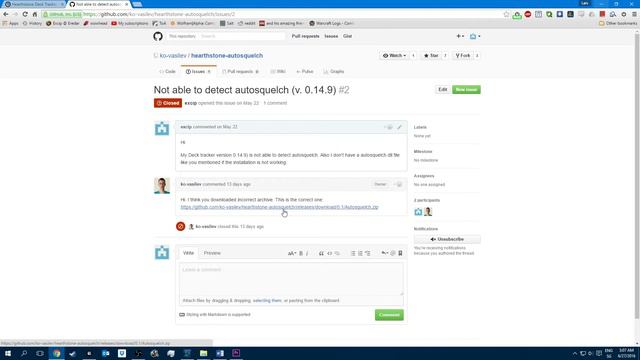Open My subscriptions YouTube bookmark
Image resolution: width=640 pixels, height=360 pixels.
click(x=130, y=23)
